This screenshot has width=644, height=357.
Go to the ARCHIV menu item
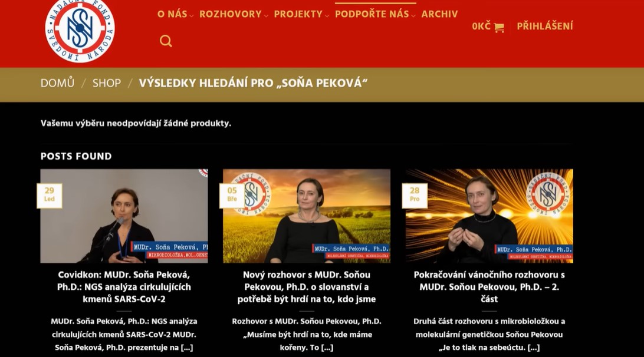pos(439,14)
